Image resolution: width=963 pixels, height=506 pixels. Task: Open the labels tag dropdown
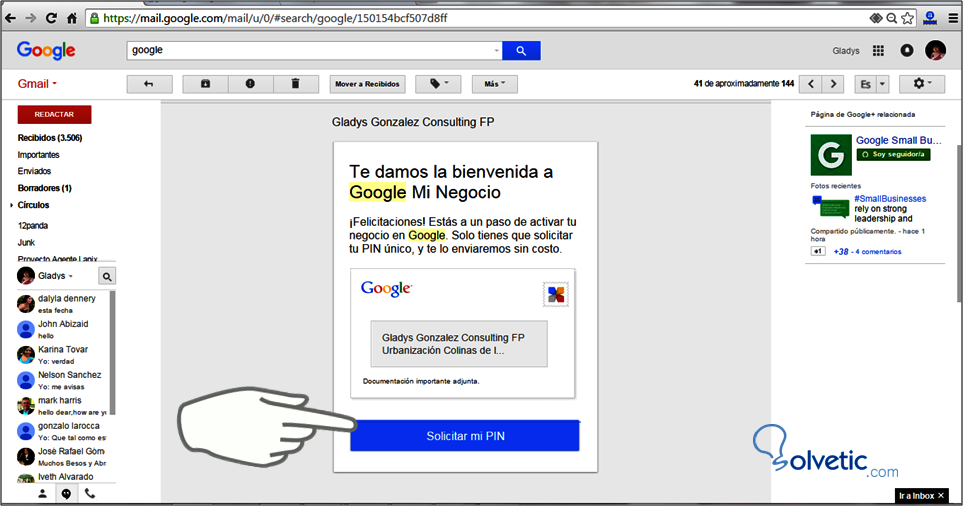(438, 84)
